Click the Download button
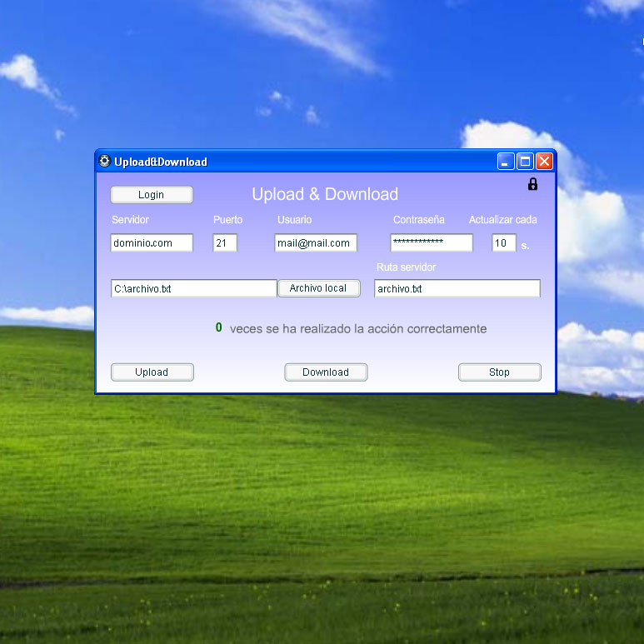Image resolution: width=644 pixels, height=644 pixels. (326, 372)
